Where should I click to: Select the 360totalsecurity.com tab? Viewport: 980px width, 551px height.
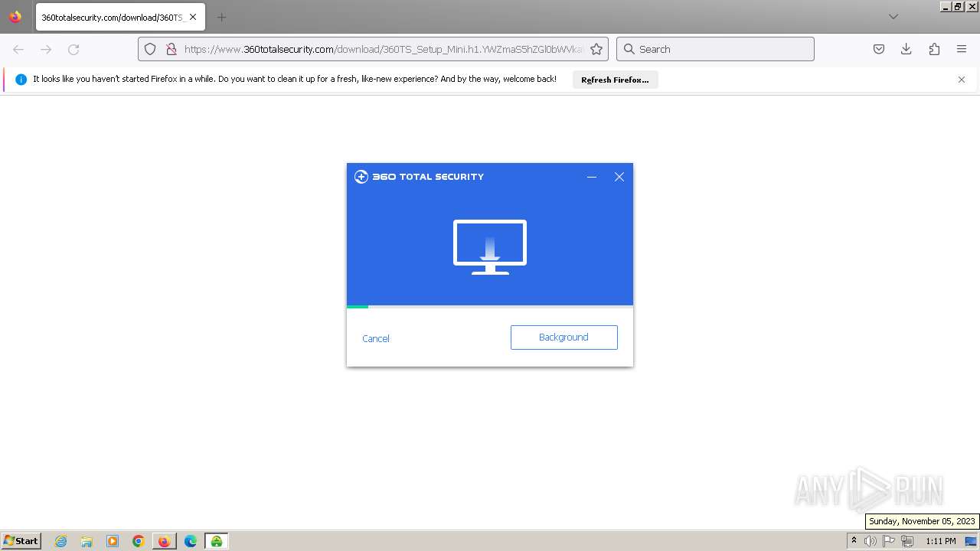point(120,17)
